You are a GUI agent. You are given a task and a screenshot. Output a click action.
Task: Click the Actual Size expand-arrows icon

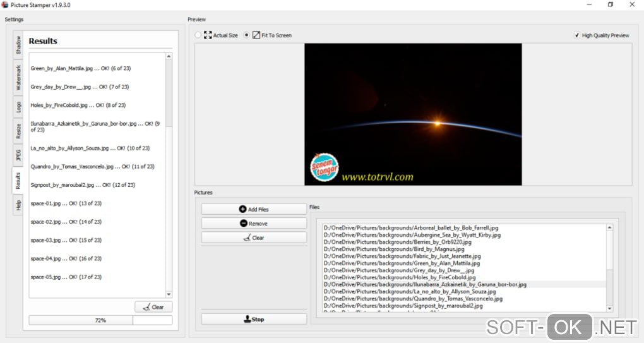click(208, 35)
